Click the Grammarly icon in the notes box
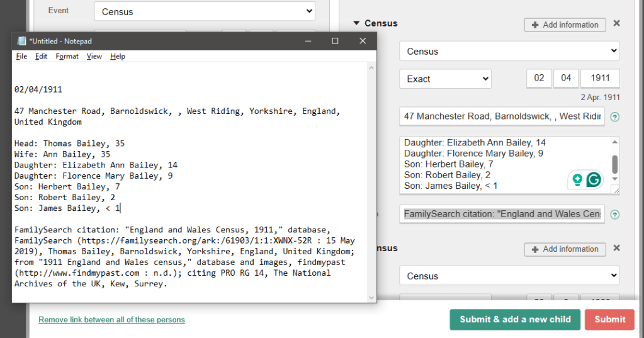This screenshot has height=338, width=644. tap(594, 180)
